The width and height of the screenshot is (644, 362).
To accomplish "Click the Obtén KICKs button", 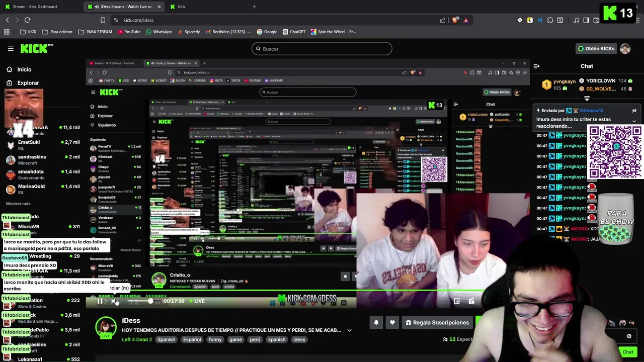I will tap(596, 49).
